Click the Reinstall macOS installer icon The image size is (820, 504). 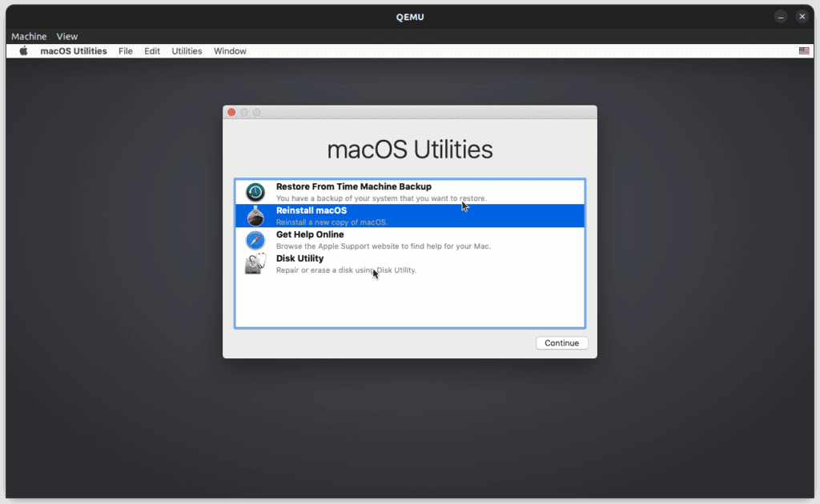coord(255,216)
